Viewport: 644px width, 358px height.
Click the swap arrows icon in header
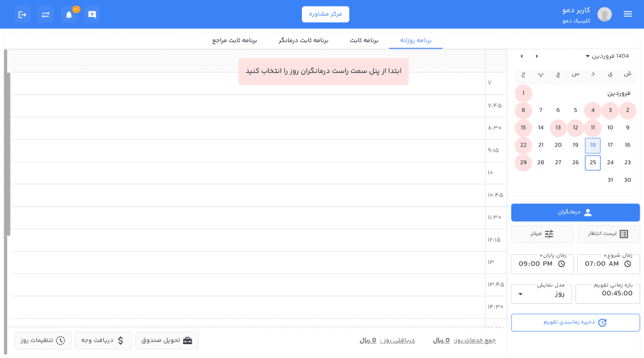pos(45,15)
